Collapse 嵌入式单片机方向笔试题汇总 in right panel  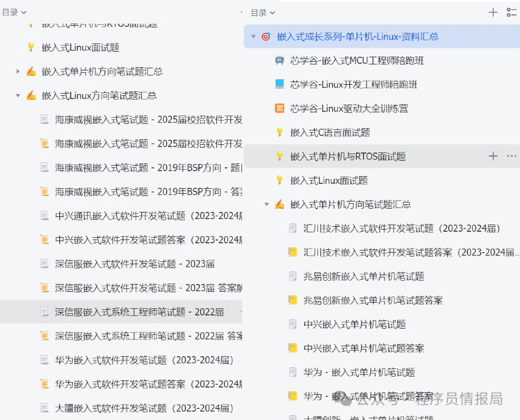(267, 204)
